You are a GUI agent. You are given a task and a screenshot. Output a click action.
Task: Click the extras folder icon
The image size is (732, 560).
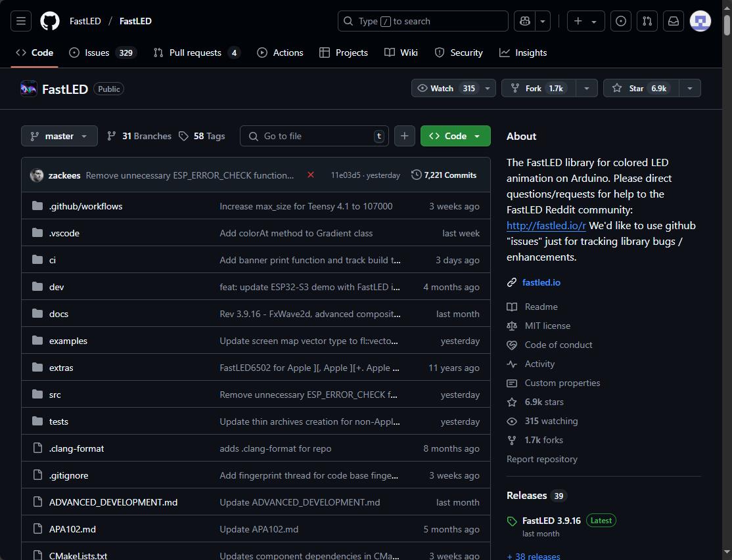[37, 368]
